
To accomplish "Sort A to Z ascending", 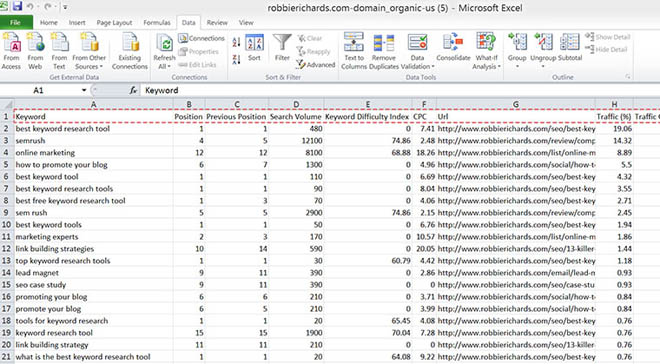I will click(236, 42).
